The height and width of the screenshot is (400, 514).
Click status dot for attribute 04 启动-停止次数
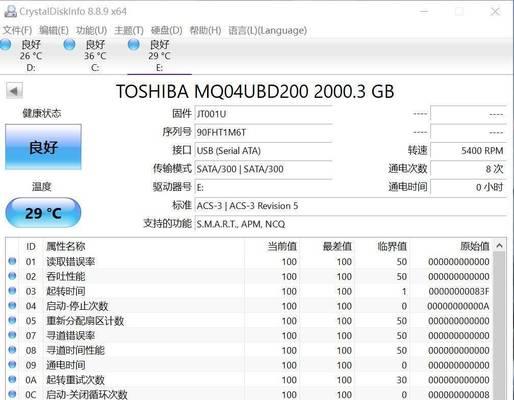click(12, 306)
